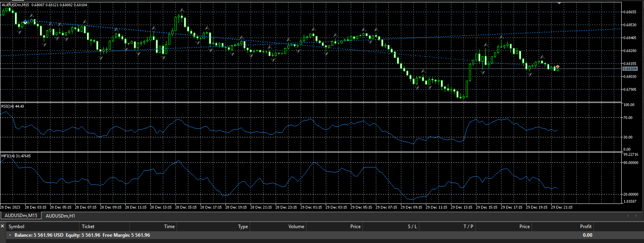Click the Time column header
The image size is (644, 243).
[x=169, y=227]
